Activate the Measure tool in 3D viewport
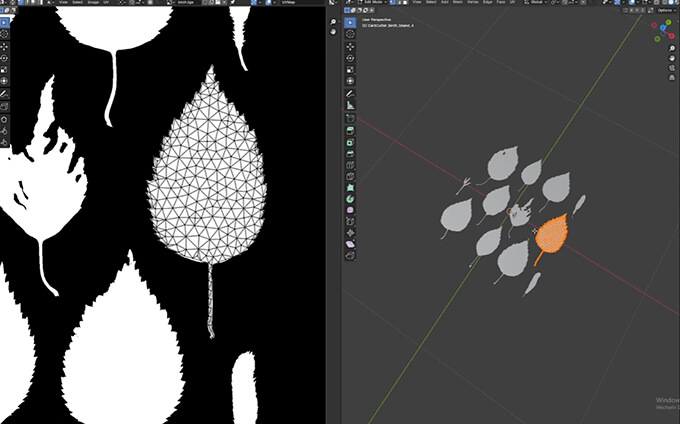Screen dimensions: 680x424 pyautogui.click(x=351, y=105)
